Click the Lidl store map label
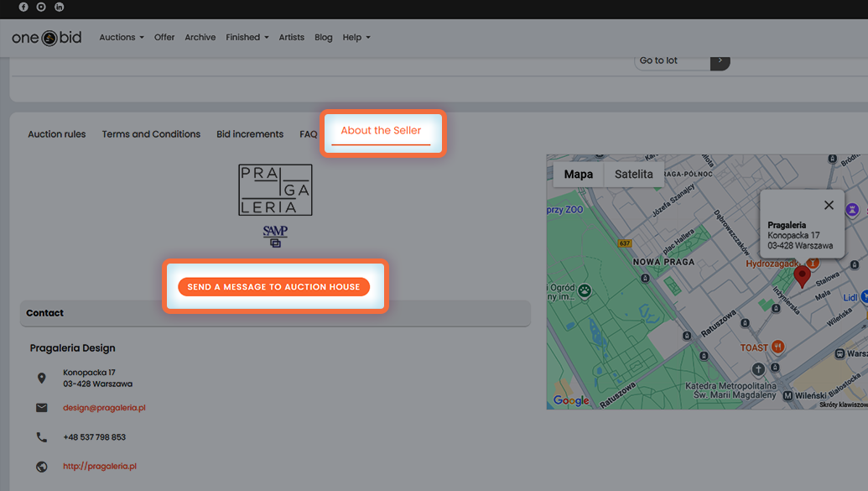Screen dimensions: 868x491 tap(850, 298)
